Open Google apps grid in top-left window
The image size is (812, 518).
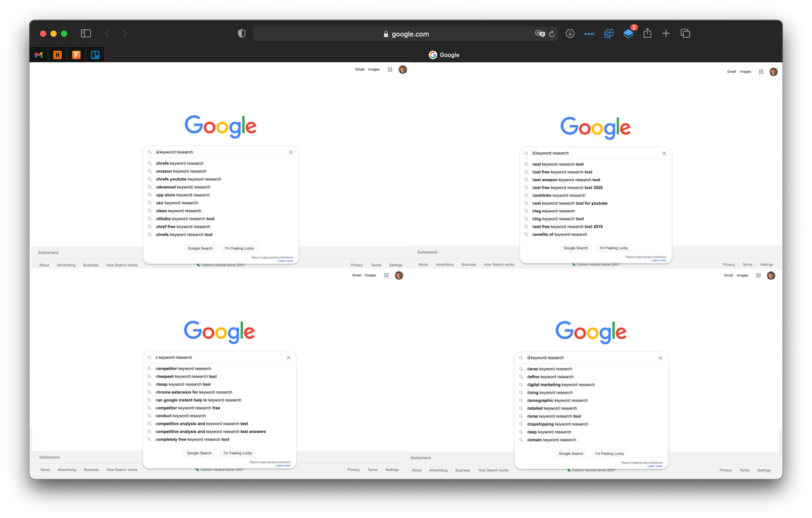coord(390,70)
